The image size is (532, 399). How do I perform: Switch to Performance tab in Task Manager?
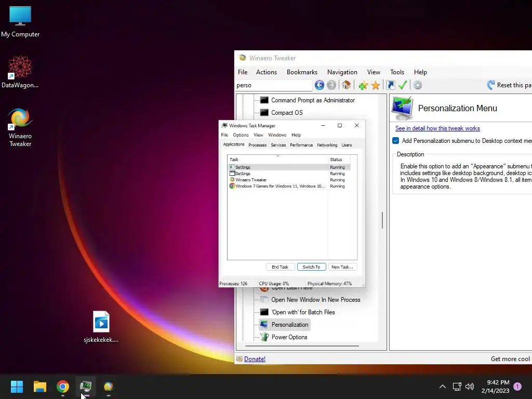click(301, 145)
